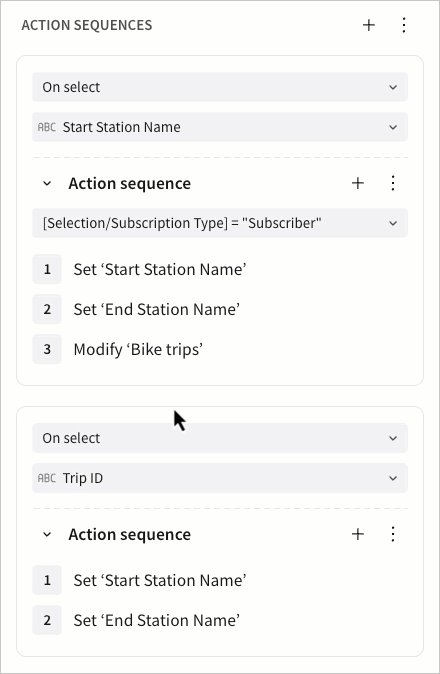This screenshot has height=674, width=440.
Task: Click step number 3 badge
Action: point(47,349)
